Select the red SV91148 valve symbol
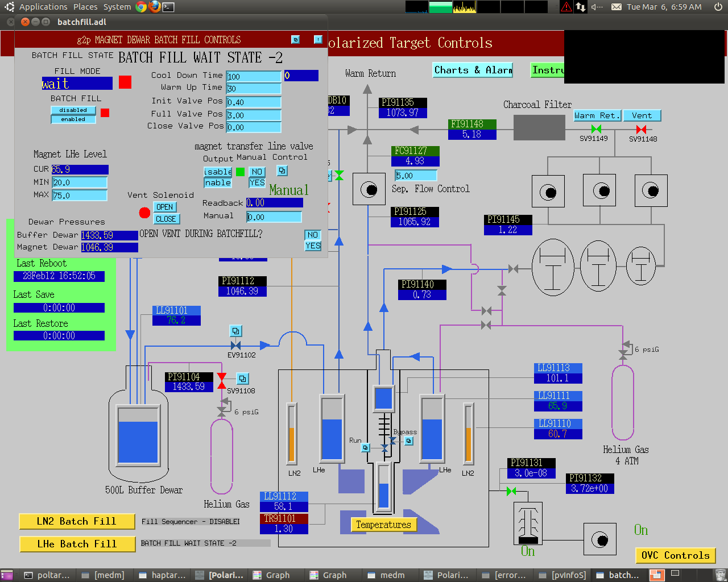This screenshot has width=728, height=582. (x=641, y=129)
